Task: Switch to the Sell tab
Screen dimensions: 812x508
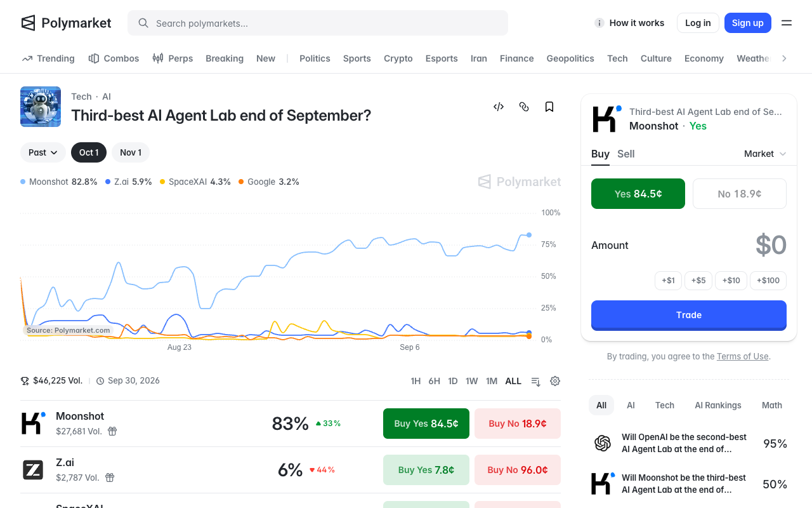Action: (x=626, y=154)
